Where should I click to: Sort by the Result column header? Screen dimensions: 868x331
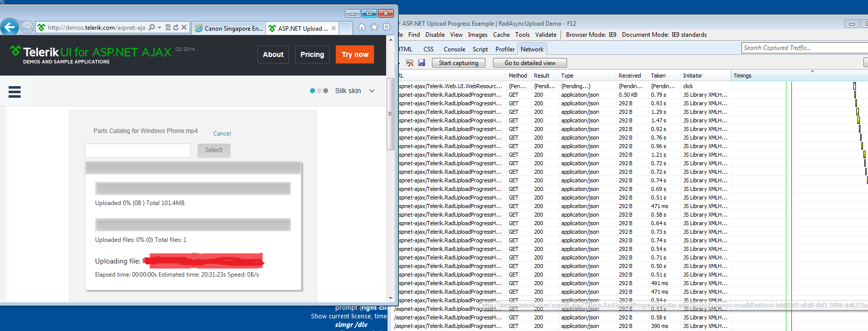coord(544,76)
